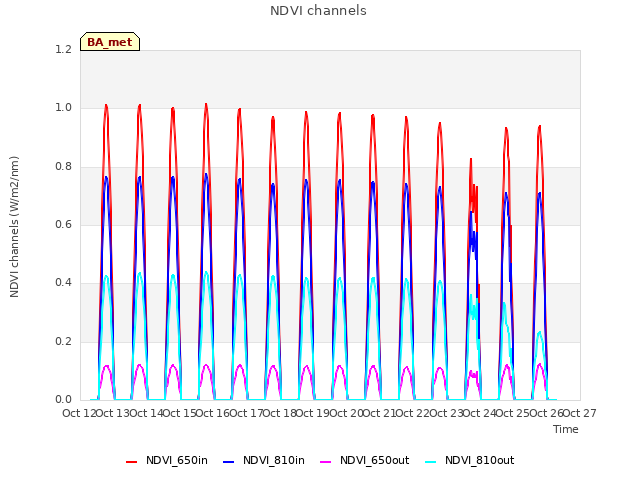Screen dimensions: 640x480
Task: Click the magenta NDVI_650out legend swatch
Action: click(325, 462)
